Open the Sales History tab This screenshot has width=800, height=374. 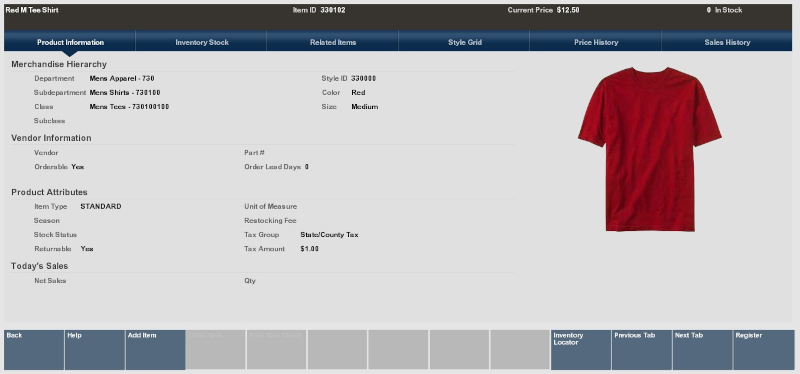coord(727,42)
